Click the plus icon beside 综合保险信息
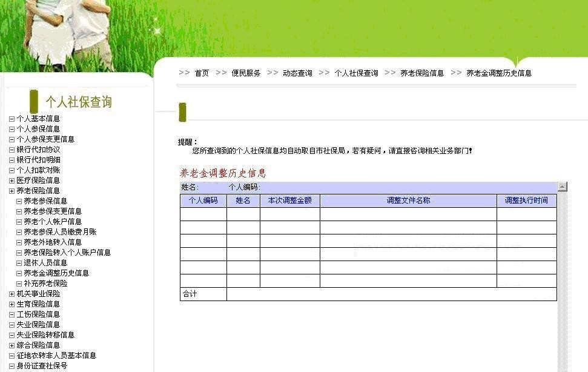The height and width of the screenshot is (372, 588). tap(12, 345)
